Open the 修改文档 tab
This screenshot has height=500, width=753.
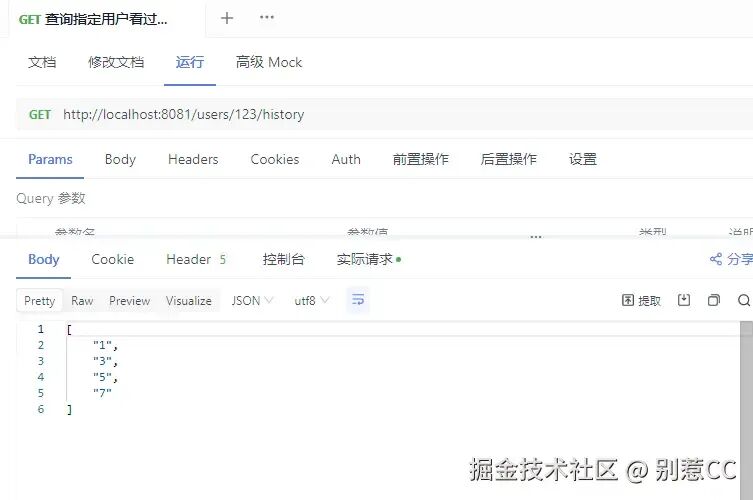116,62
